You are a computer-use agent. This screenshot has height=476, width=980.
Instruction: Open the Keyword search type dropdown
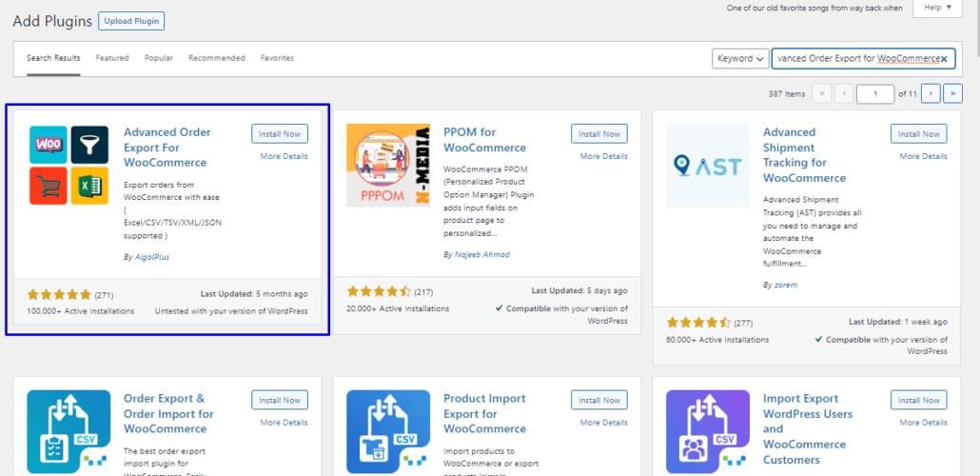coord(740,58)
